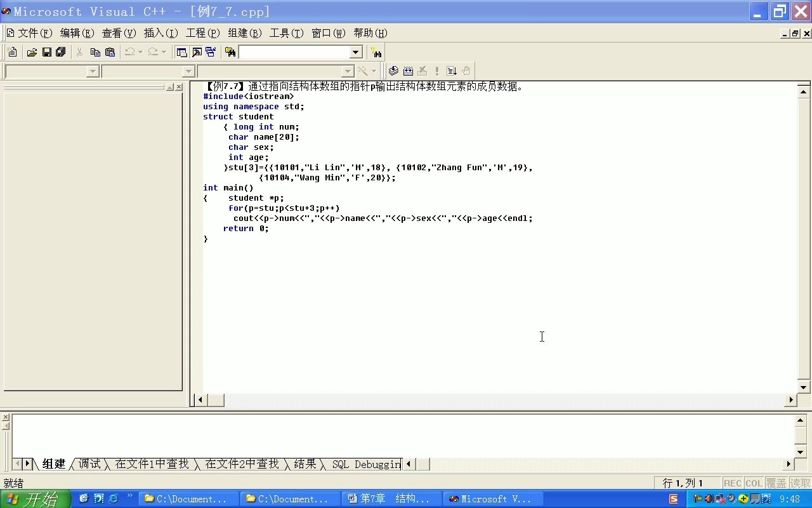Compile the current source file
Screen dimensions: 812x508
click(x=394, y=70)
